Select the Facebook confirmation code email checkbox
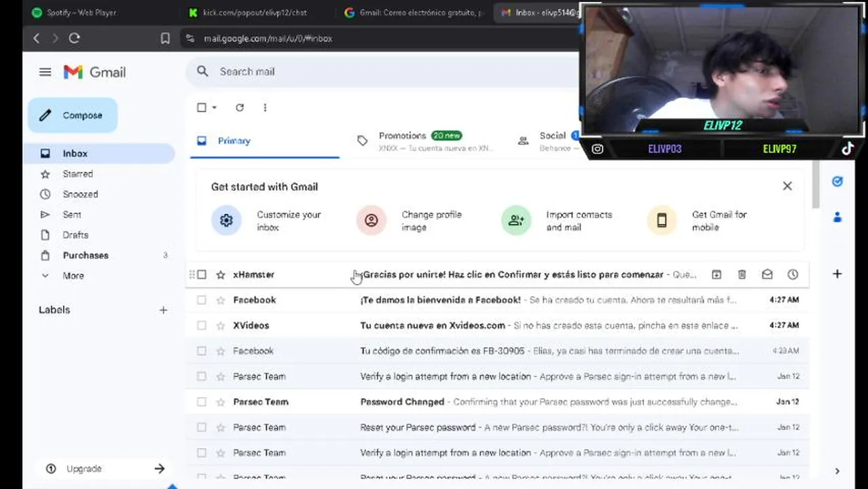Image resolution: width=868 pixels, height=489 pixels. (202, 351)
